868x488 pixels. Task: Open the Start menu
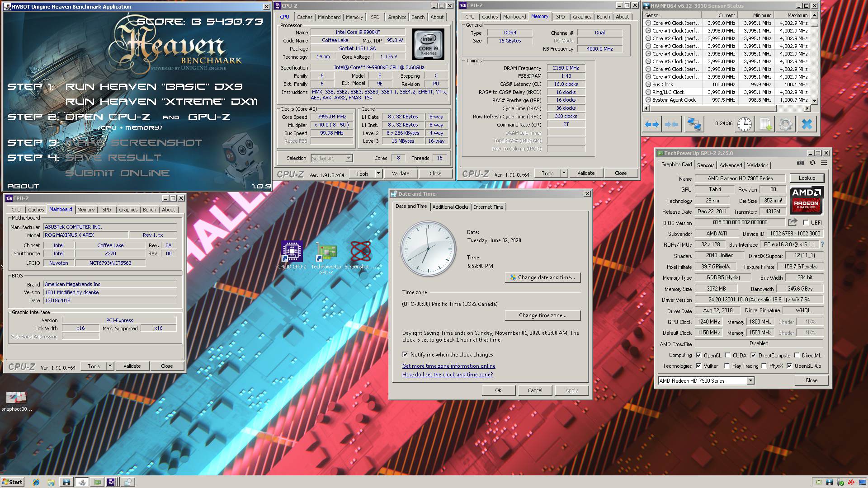click(x=12, y=482)
